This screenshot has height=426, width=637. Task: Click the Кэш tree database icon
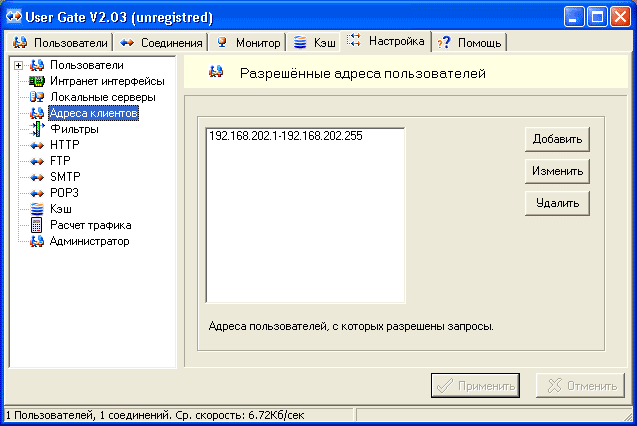(x=37, y=209)
